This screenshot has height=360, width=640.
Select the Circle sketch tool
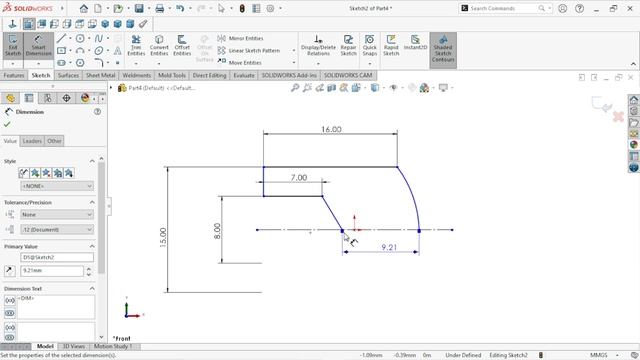80,38
